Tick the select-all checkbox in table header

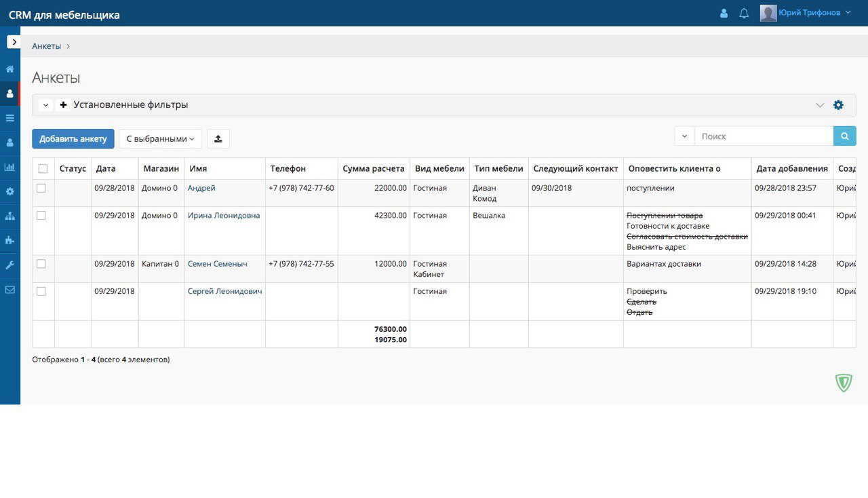(x=43, y=169)
